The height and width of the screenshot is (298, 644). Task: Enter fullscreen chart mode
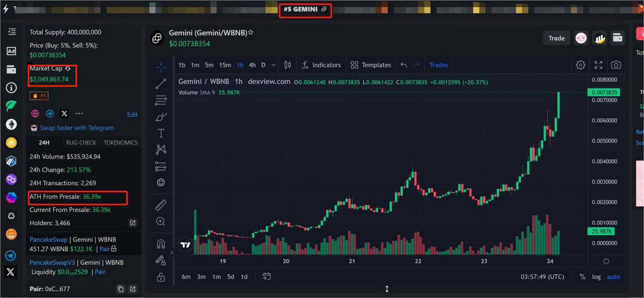tap(598, 65)
